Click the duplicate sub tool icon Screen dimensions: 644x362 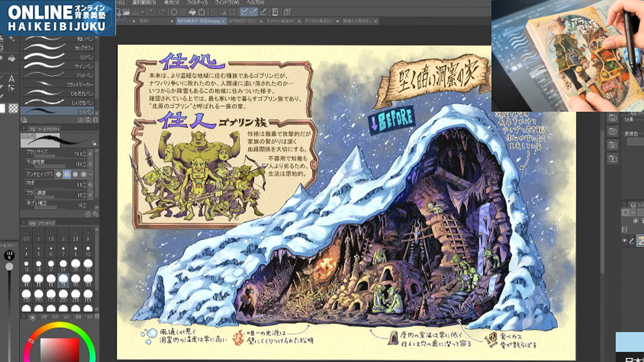pyautogui.click(x=88, y=120)
